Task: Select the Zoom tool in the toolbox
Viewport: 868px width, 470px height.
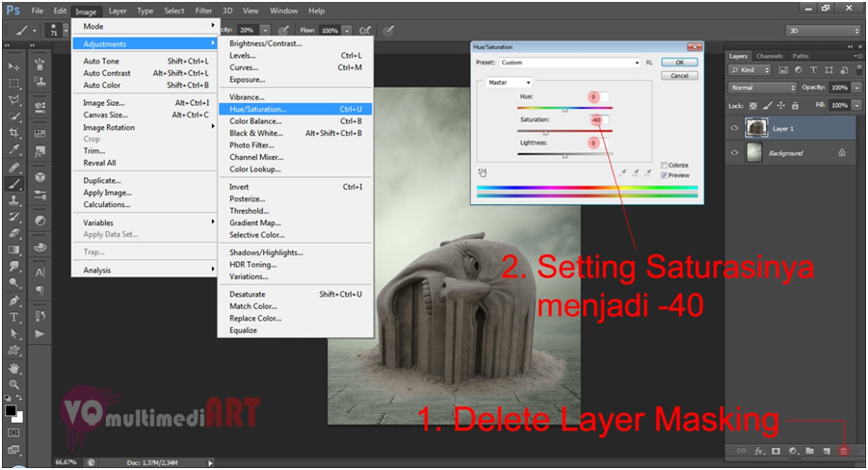Action: [x=13, y=384]
